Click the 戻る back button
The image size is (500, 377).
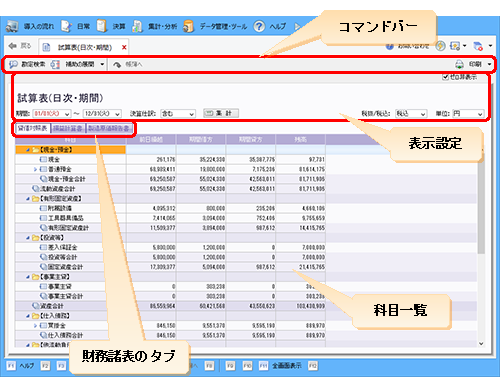(x=20, y=46)
